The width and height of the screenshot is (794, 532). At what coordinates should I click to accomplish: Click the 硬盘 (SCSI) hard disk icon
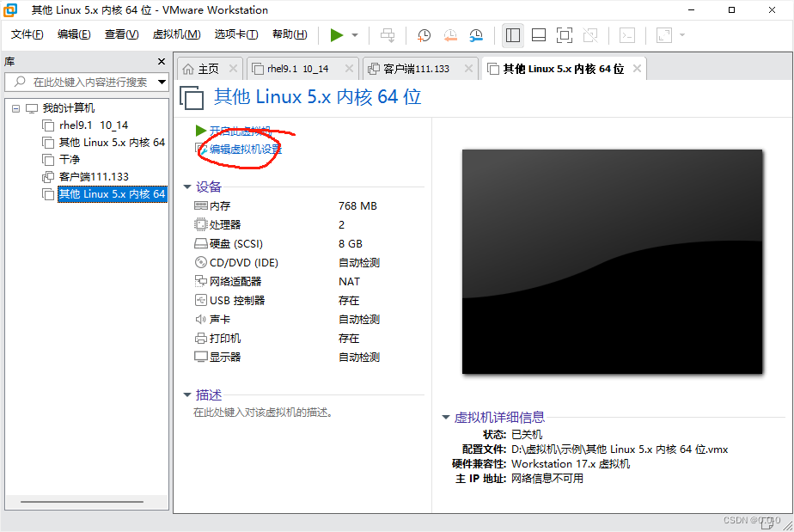coord(200,244)
